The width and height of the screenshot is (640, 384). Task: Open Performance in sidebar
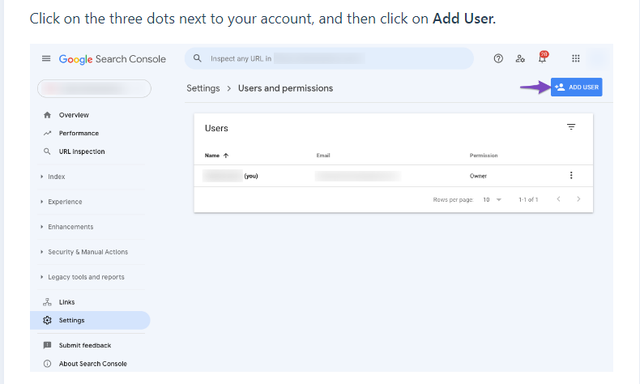coord(78,133)
